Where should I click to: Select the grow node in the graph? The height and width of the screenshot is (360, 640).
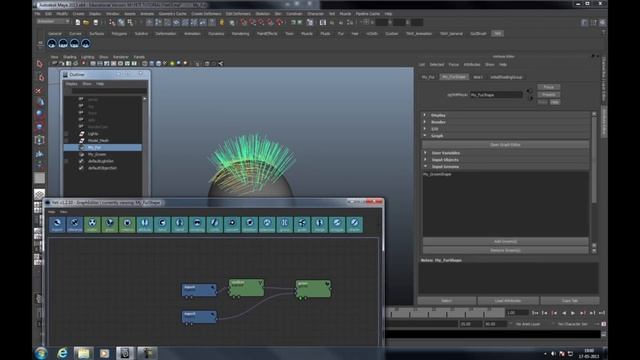[x=313, y=289]
